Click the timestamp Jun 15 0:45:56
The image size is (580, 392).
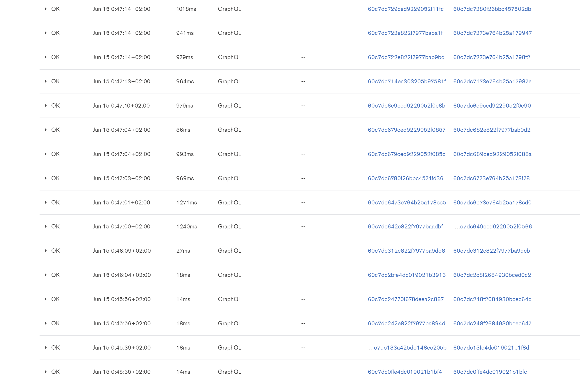[122, 299]
